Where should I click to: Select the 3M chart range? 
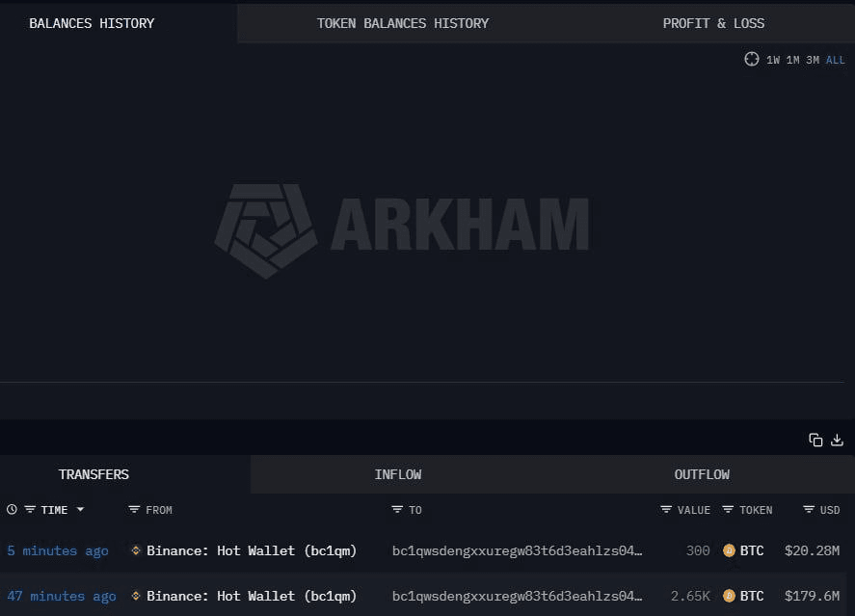pyautogui.click(x=813, y=60)
